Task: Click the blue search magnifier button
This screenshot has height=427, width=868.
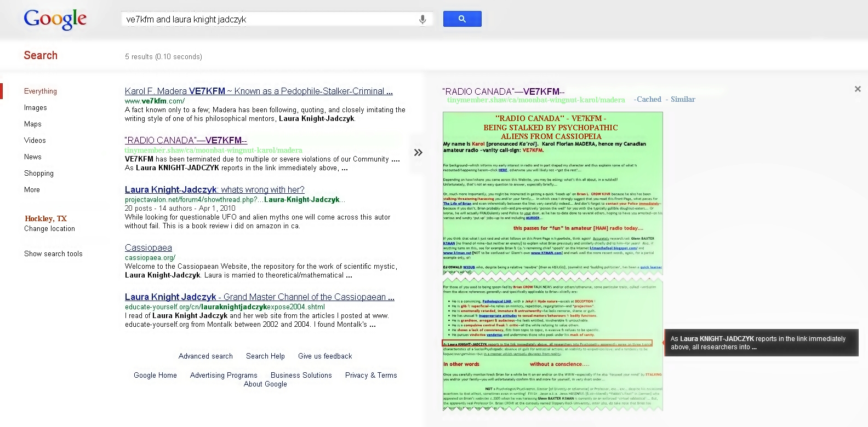Action: 462,19
